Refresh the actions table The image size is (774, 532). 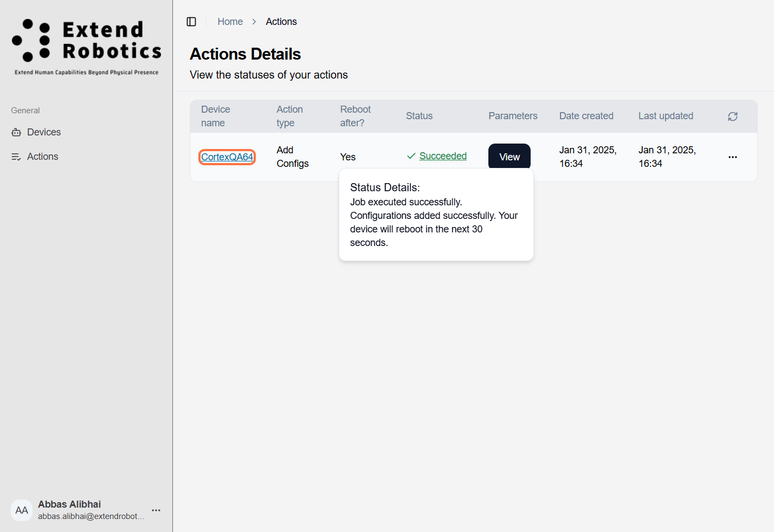pos(733,116)
